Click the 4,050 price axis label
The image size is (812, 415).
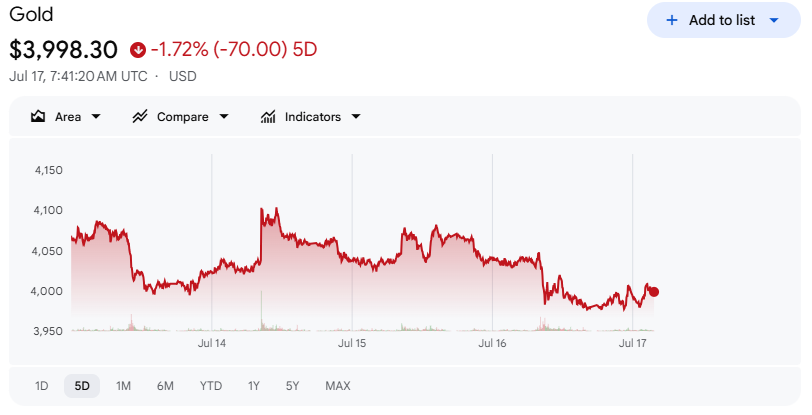pos(47,251)
